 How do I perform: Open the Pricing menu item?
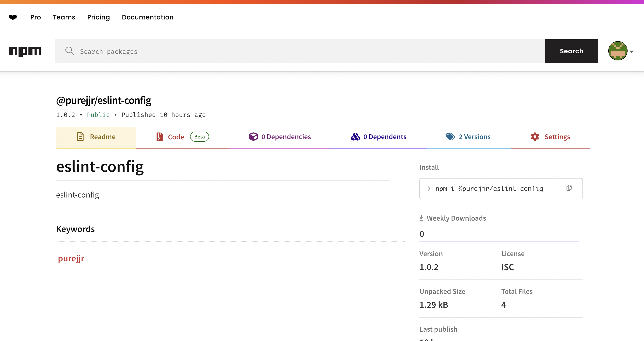tap(99, 17)
